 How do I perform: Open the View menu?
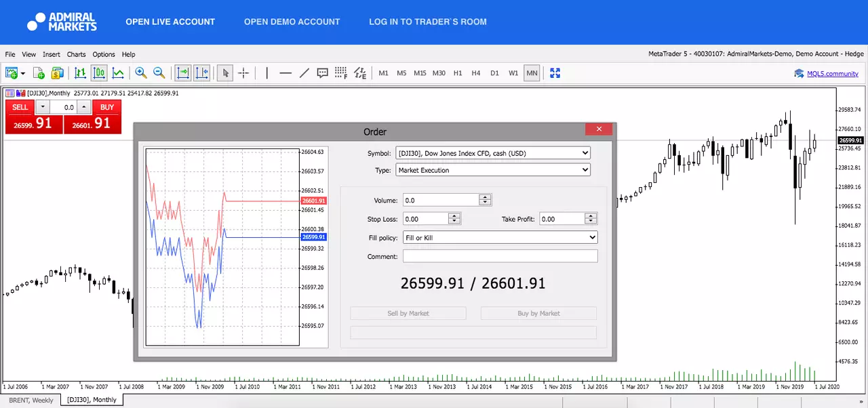tap(28, 54)
